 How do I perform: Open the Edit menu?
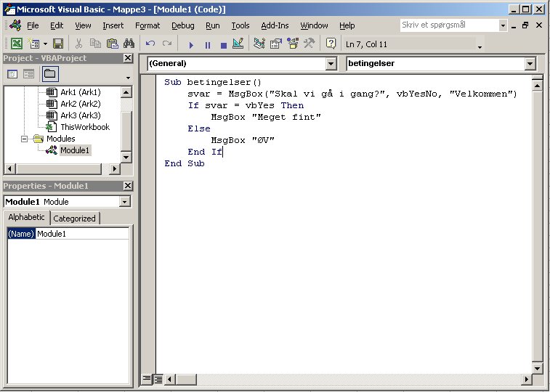(57, 25)
